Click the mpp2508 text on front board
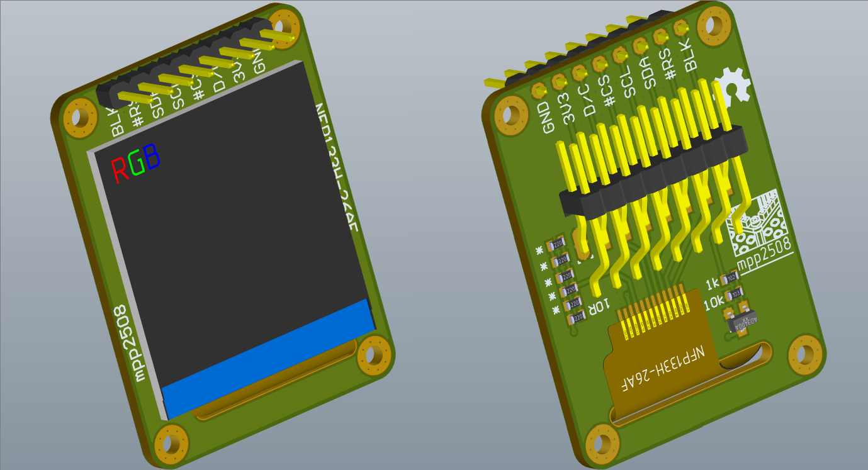Image resolution: width=868 pixels, height=470 pixels. click(x=130, y=343)
